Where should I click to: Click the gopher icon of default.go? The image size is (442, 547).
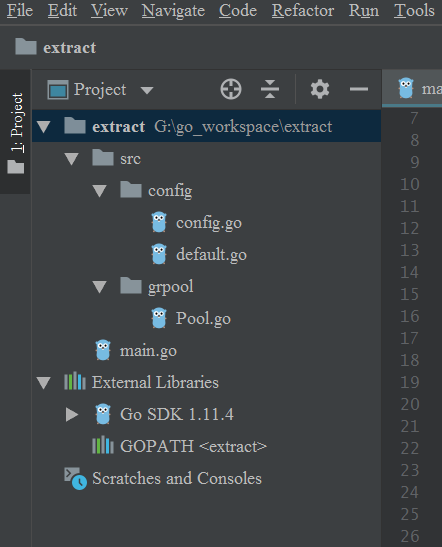(159, 254)
